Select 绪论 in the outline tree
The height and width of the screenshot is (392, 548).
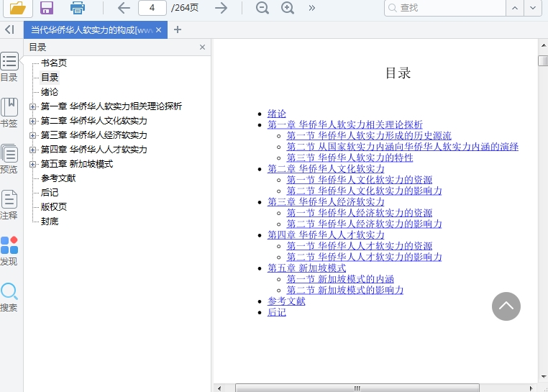[x=50, y=91]
